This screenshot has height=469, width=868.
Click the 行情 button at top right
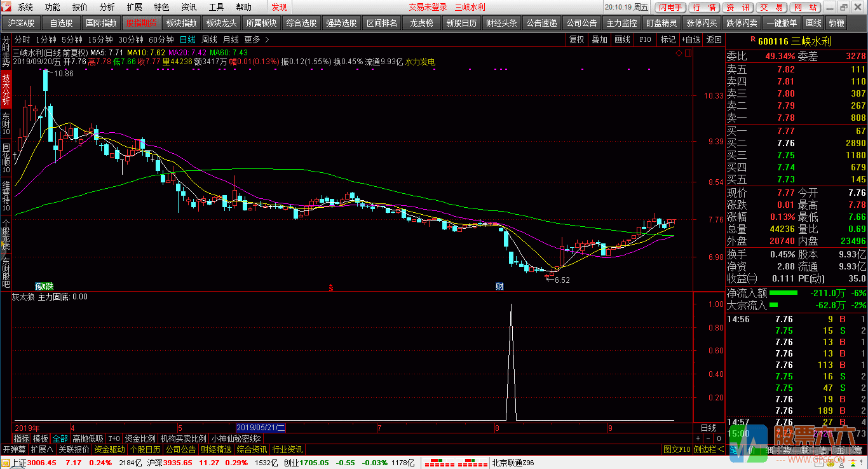(x=704, y=7)
